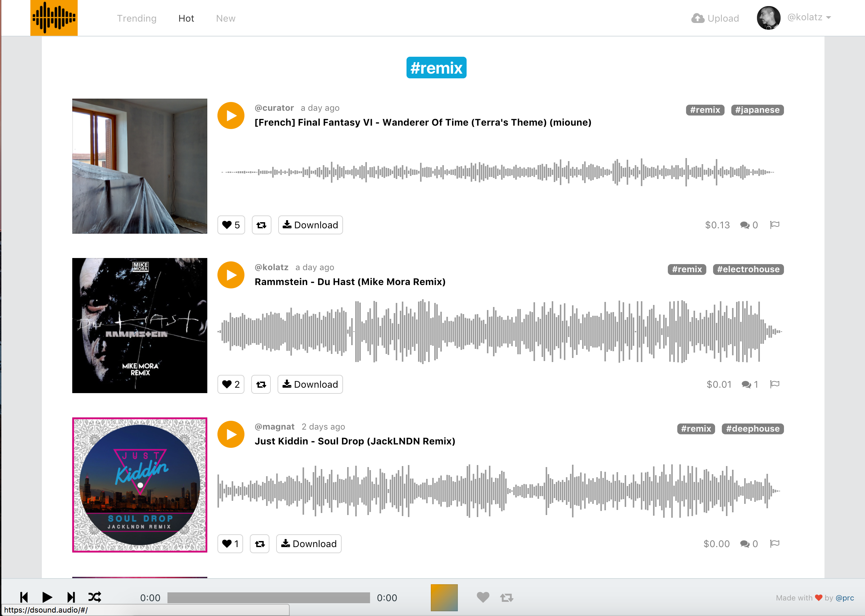This screenshot has width=865, height=616.
Task: Open the Trending tab
Action: click(x=136, y=18)
